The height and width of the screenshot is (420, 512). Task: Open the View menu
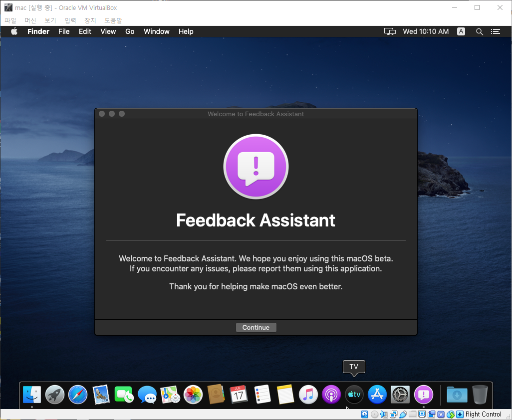pos(108,31)
